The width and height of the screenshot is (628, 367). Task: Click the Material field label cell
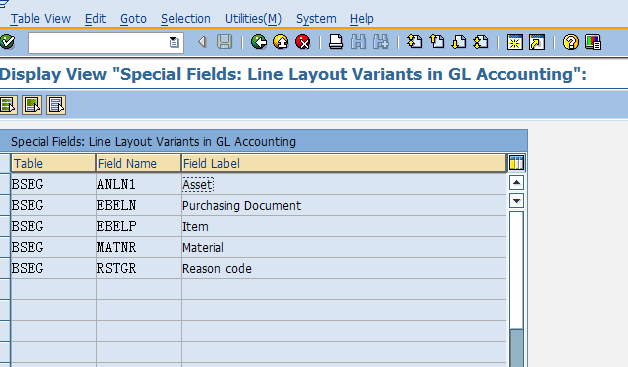point(344,247)
